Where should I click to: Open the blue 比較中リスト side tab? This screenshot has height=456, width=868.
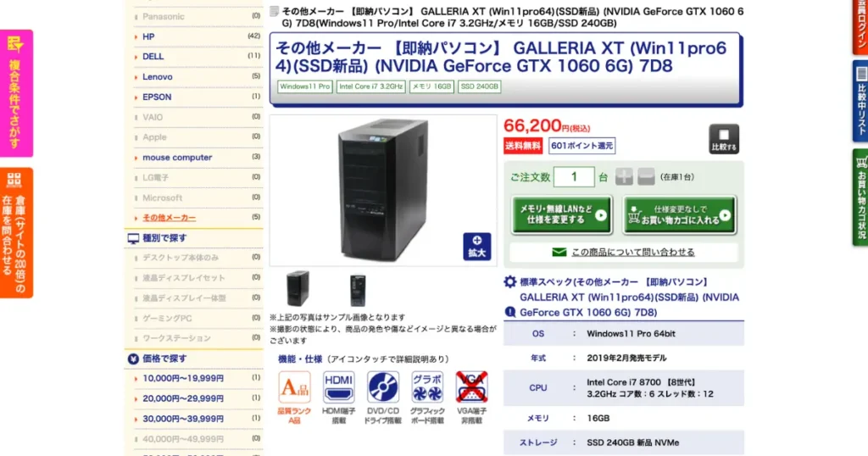coord(860,101)
